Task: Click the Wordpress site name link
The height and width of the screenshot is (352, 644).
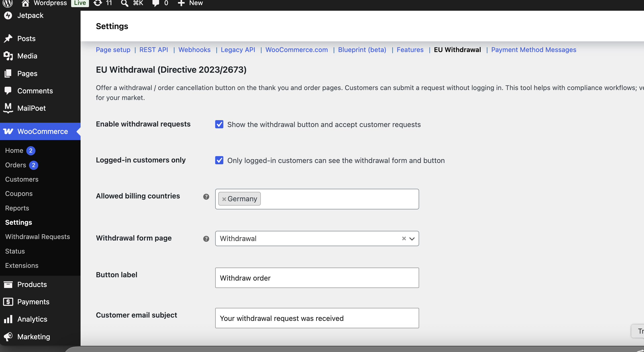Action: click(50, 3)
